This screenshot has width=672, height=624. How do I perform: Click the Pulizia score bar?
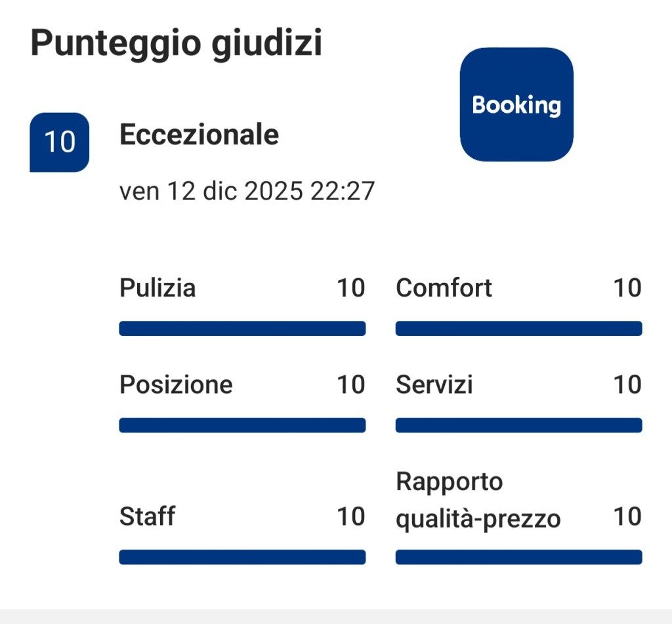coord(242,329)
